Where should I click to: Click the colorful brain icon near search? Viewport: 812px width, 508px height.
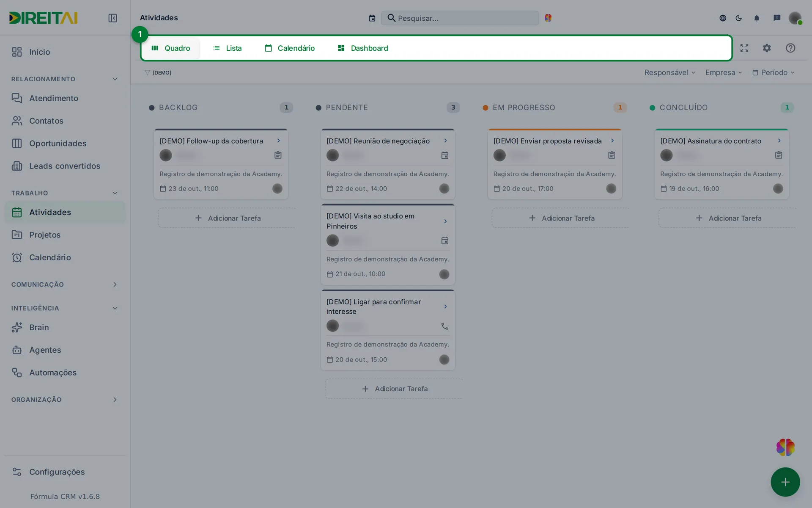[x=548, y=18]
